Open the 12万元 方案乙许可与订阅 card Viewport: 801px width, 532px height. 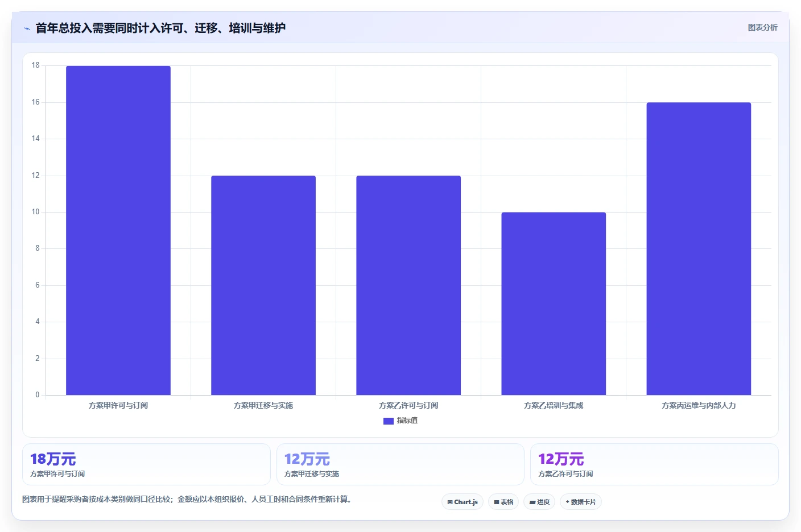tap(654, 464)
